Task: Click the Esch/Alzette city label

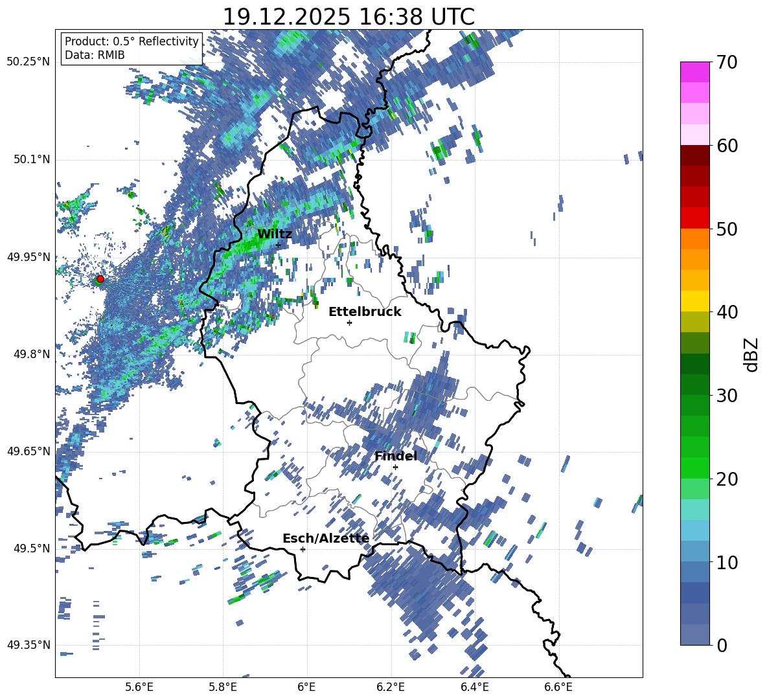Action: pyautogui.click(x=326, y=538)
